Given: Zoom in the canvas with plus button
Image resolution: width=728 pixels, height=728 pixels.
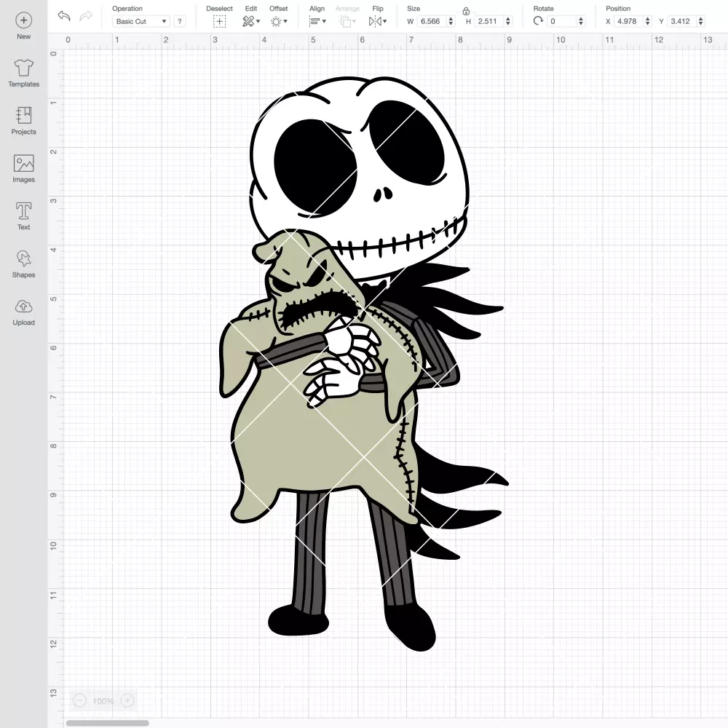Looking at the screenshot, I should pos(127,700).
